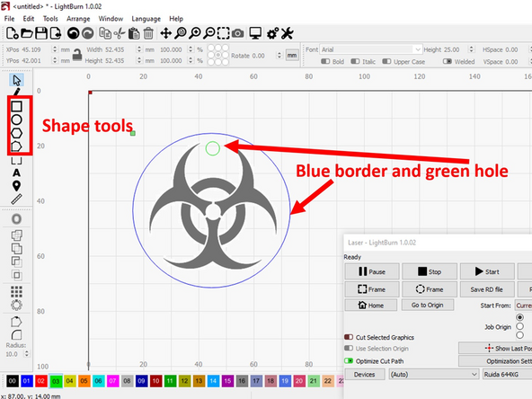Viewport: 532px width, 399px height.
Task: Open the Ruida 644XG device dropdown
Action: tap(507, 374)
